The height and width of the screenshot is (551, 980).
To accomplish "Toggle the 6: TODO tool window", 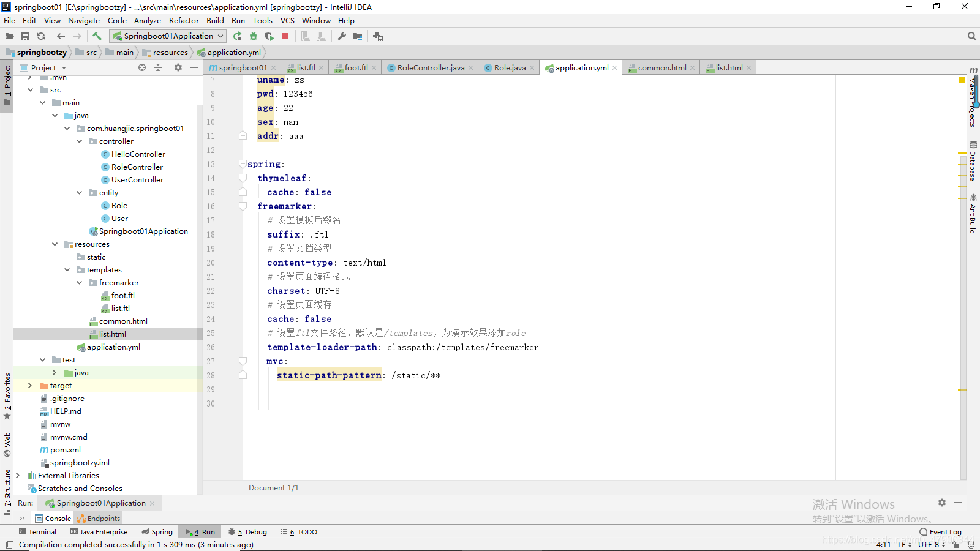I will (x=299, y=532).
